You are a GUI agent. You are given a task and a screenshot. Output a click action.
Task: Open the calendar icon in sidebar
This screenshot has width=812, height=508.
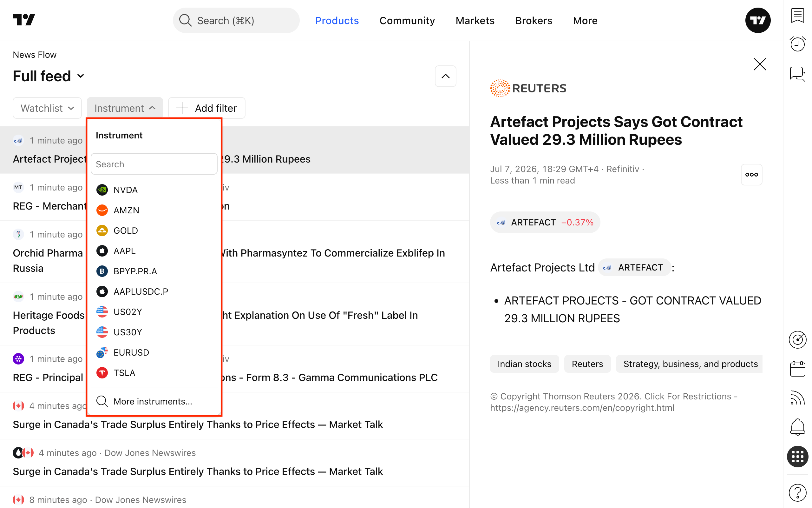coord(797,369)
